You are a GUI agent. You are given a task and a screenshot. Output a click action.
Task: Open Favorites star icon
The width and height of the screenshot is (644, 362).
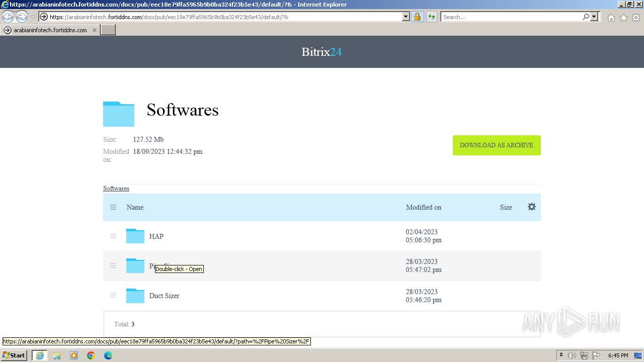point(623,18)
